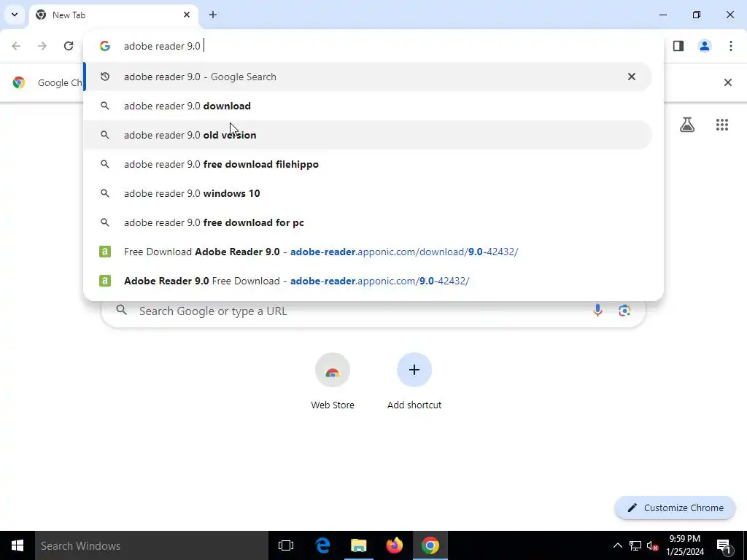Remove history suggestion with X button
The width and height of the screenshot is (747, 560).
pos(632,77)
